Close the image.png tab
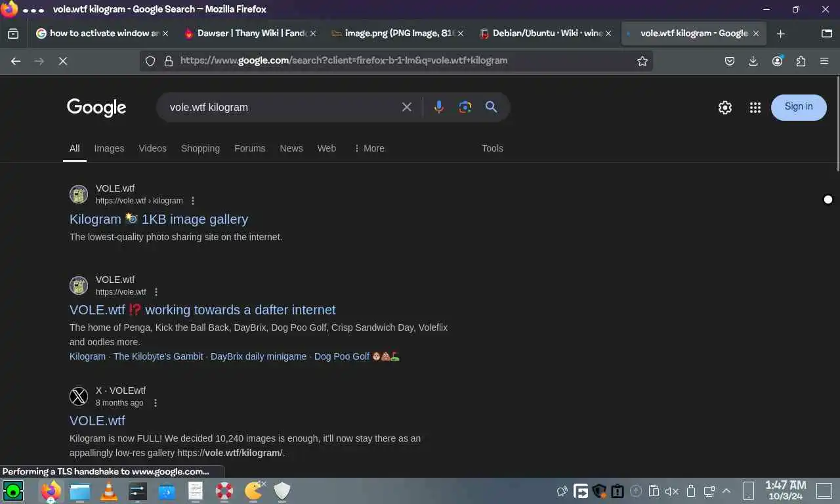The image size is (840, 504). [x=461, y=33]
